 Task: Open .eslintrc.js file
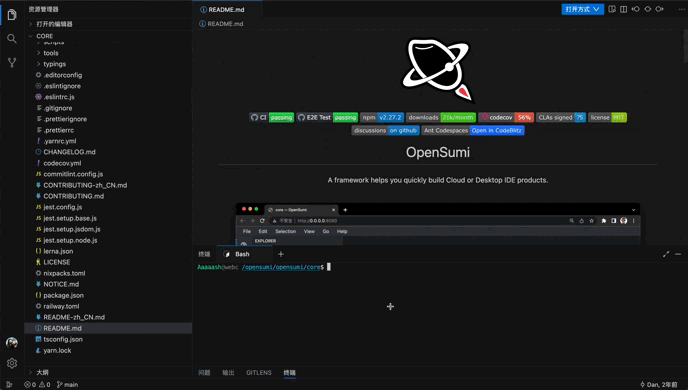tap(108, 97)
